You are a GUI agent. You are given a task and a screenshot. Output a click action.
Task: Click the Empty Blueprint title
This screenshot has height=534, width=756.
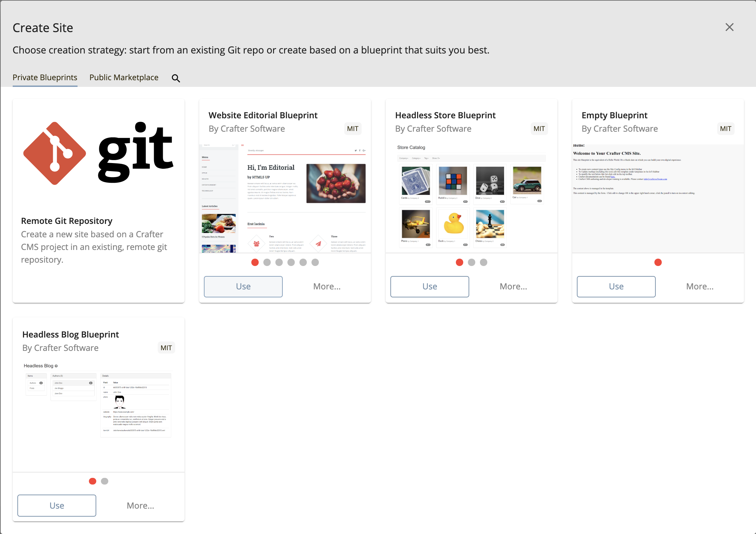(x=614, y=115)
